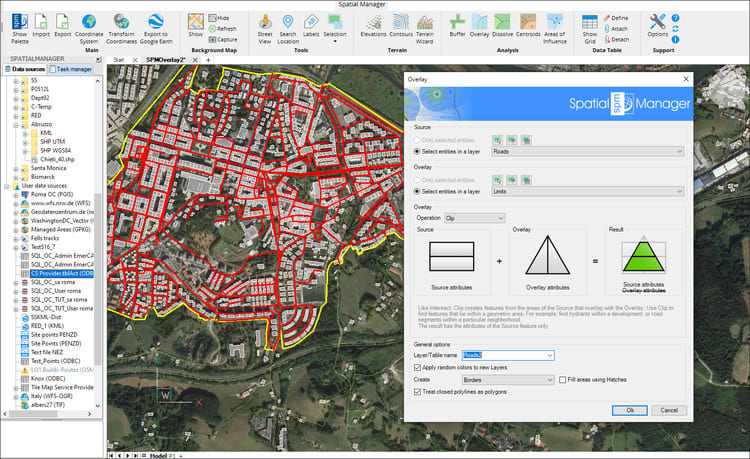Open the Options tool

coord(658,26)
